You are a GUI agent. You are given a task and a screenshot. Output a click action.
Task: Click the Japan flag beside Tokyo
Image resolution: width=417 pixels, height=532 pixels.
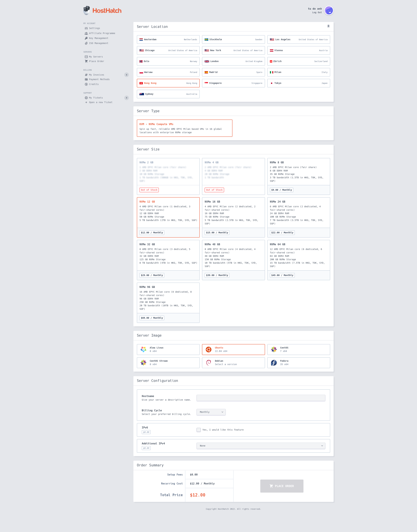[272, 83]
